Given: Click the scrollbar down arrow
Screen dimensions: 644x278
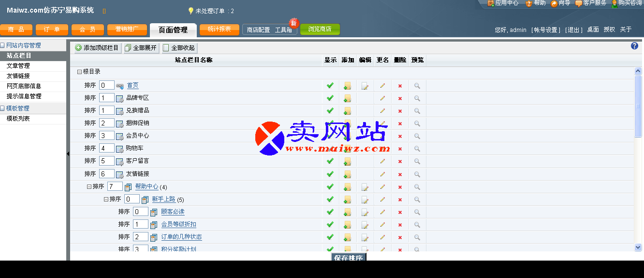Looking at the screenshot, I should (x=638, y=247).
